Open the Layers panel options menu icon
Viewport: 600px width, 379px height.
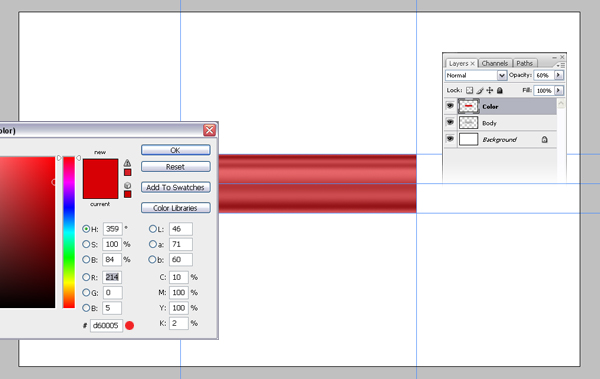(x=561, y=65)
